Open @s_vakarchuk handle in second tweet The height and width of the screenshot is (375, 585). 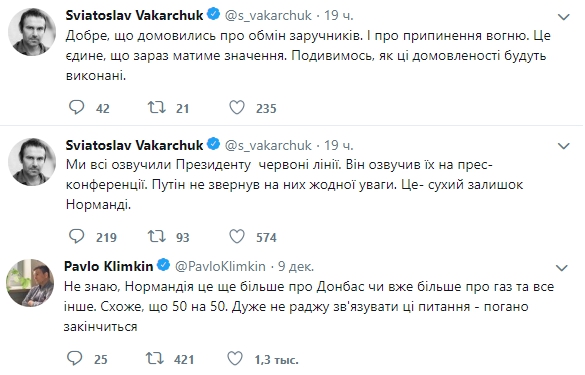click(268, 145)
